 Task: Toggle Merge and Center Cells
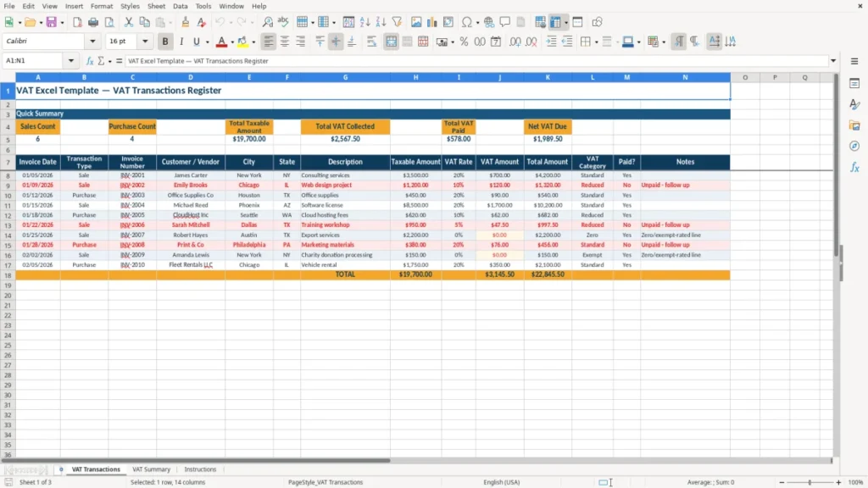click(391, 42)
